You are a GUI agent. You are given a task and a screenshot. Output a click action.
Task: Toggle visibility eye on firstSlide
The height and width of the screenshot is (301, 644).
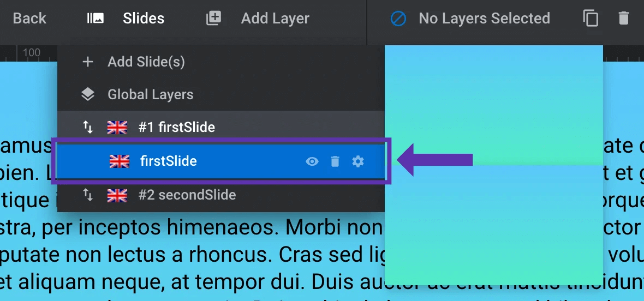pos(312,161)
